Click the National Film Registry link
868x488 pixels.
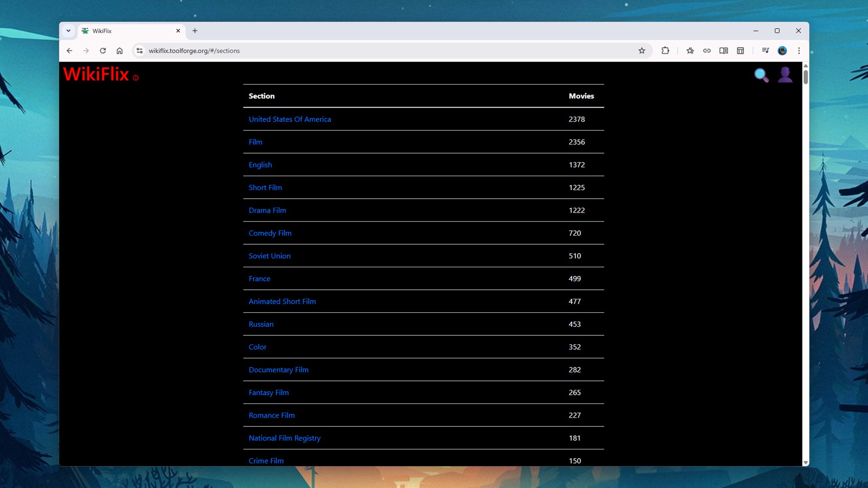tap(284, 438)
